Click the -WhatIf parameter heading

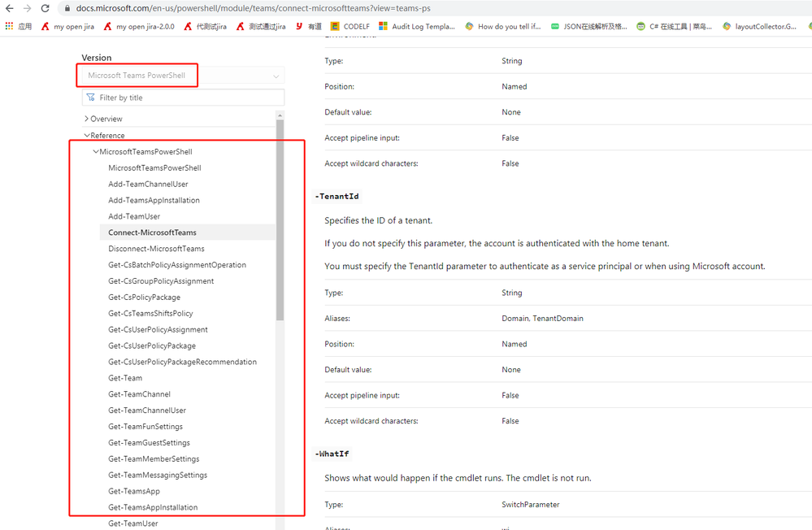point(332,454)
